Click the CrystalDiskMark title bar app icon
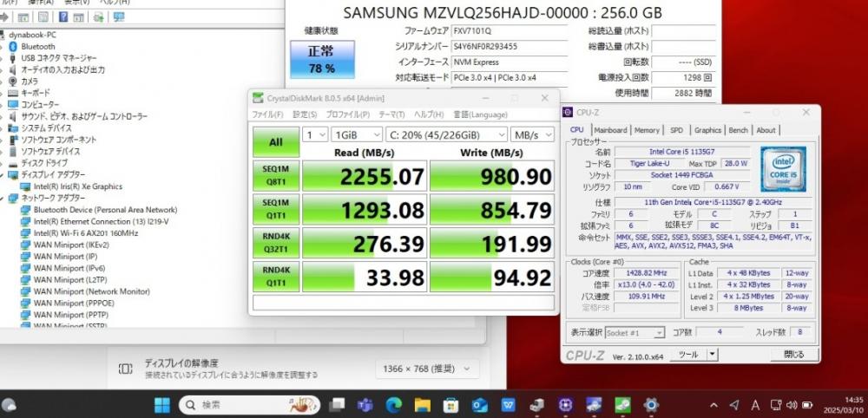868x418 pixels. pyautogui.click(x=258, y=98)
